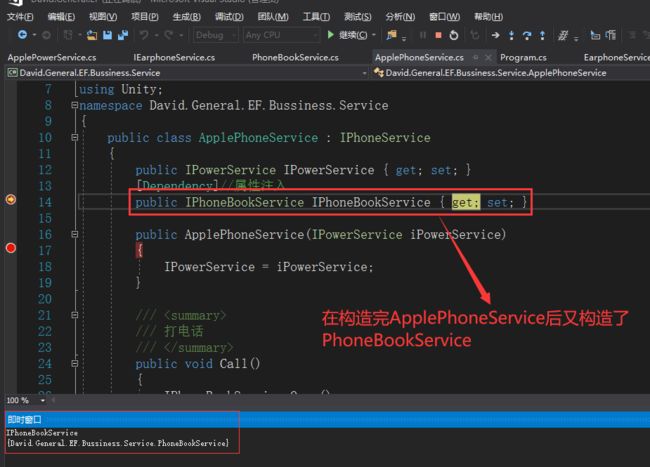Open the 调试(D) menu
The width and height of the screenshot is (650, 467).
[x=229, y=17]
